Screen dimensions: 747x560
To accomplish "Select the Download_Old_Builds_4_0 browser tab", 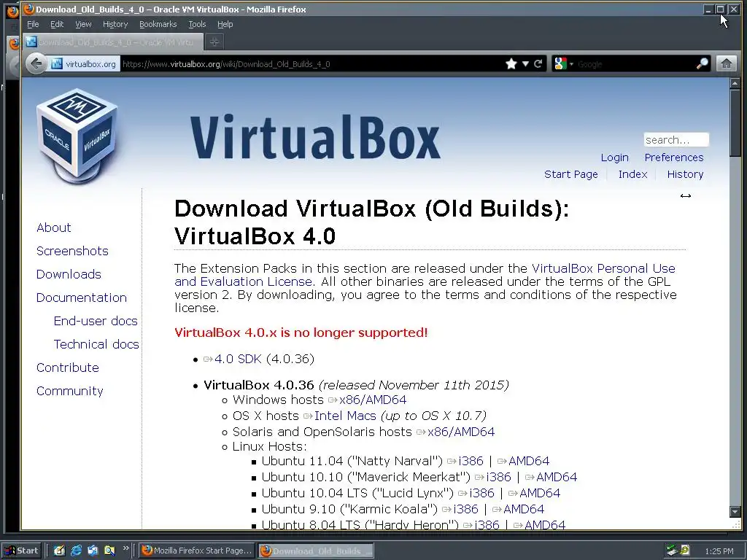I will coord(112,42).
